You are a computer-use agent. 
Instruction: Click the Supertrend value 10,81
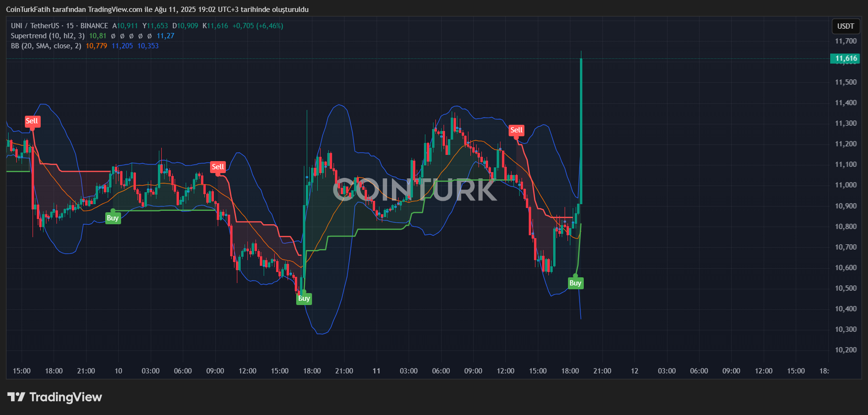click(x=98, y=36)
